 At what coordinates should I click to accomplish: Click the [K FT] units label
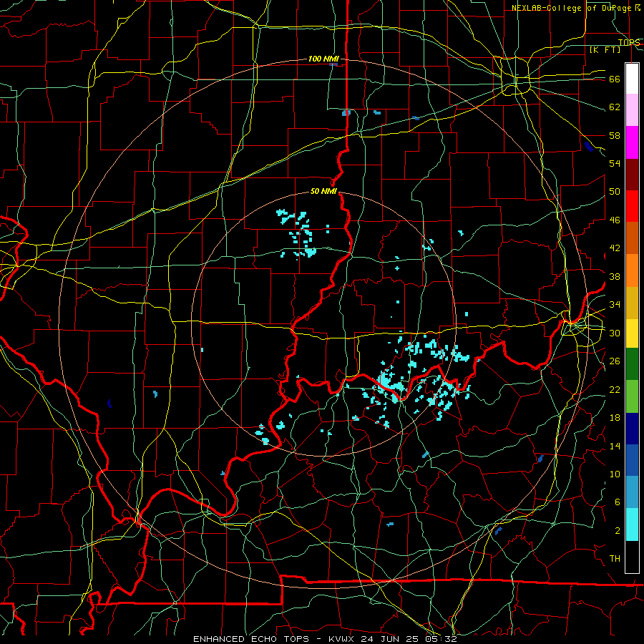[x=605, y=49]
